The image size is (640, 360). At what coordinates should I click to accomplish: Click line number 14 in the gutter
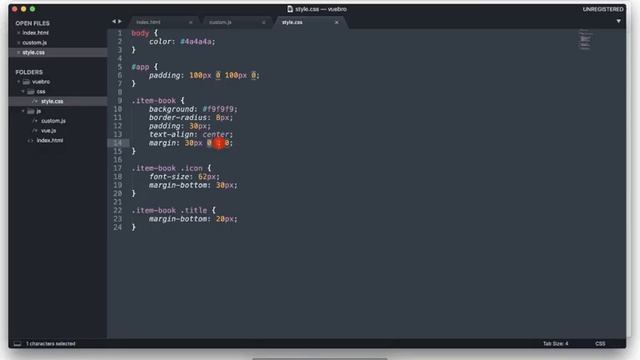click(118, 143)
